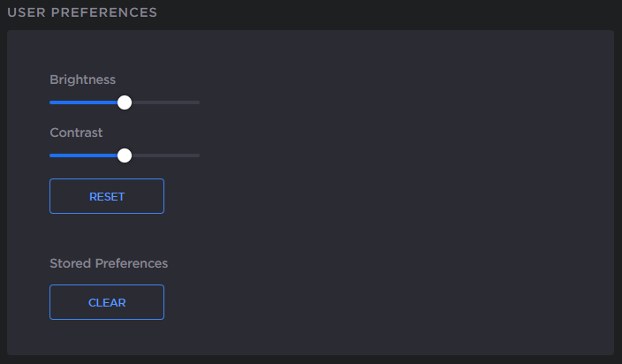Viewport: 622px width, 364px height.
Task: Set Contrast to maximum at track's right end
Action: click(199, 155)
